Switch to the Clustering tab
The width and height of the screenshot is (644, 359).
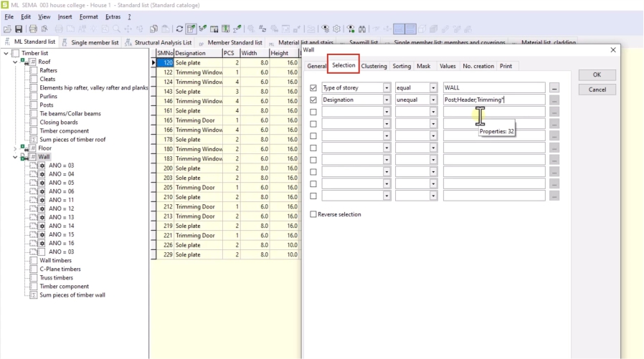click(x=374, y=66)
